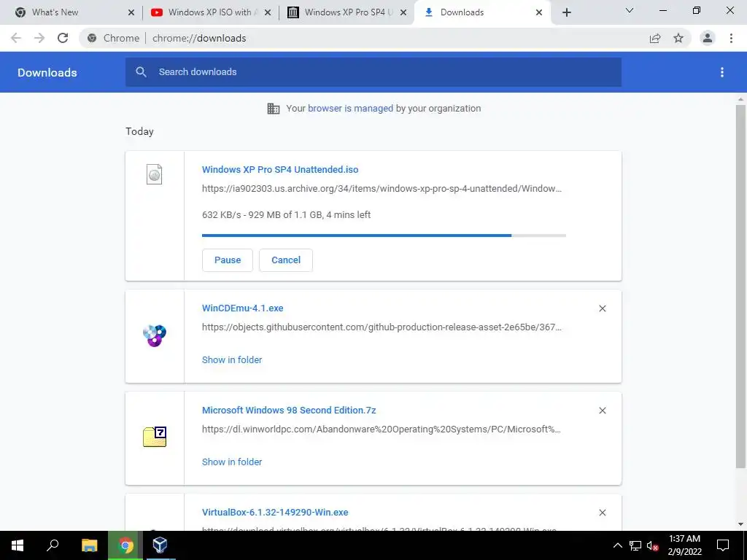Show Windows 98 Second Edition.7z in folder
This screenshot has width=747, height=560.
coord(232,462)
